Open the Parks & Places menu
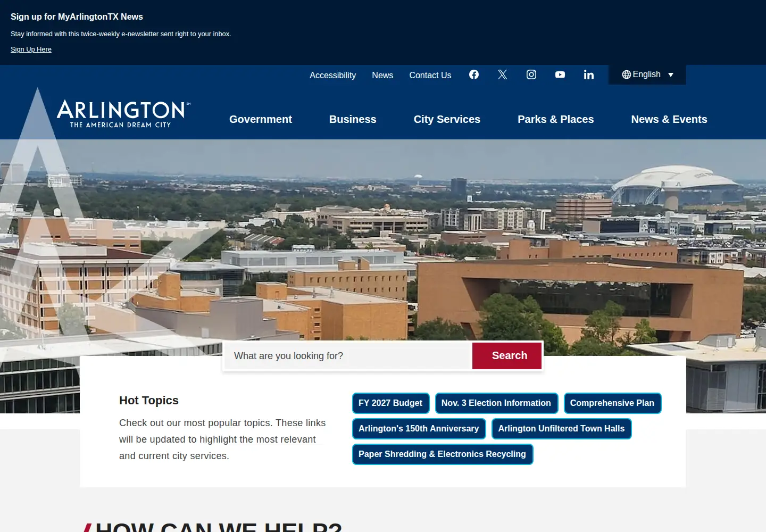Image resolution: width=766 pixels, height=532 pixels. (556, 119)
